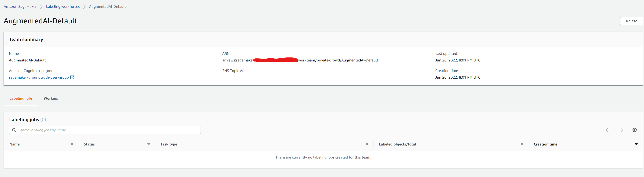Toggle the Creation time sort arrow

636,144
